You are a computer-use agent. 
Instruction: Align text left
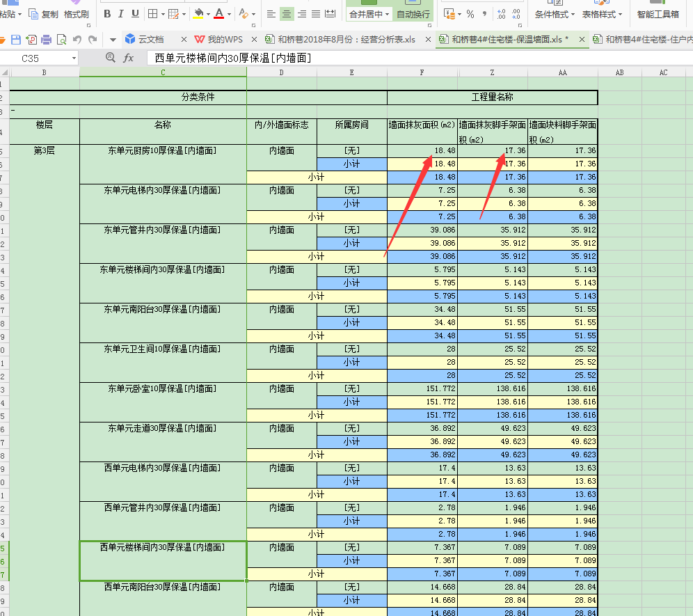[271, 14]
